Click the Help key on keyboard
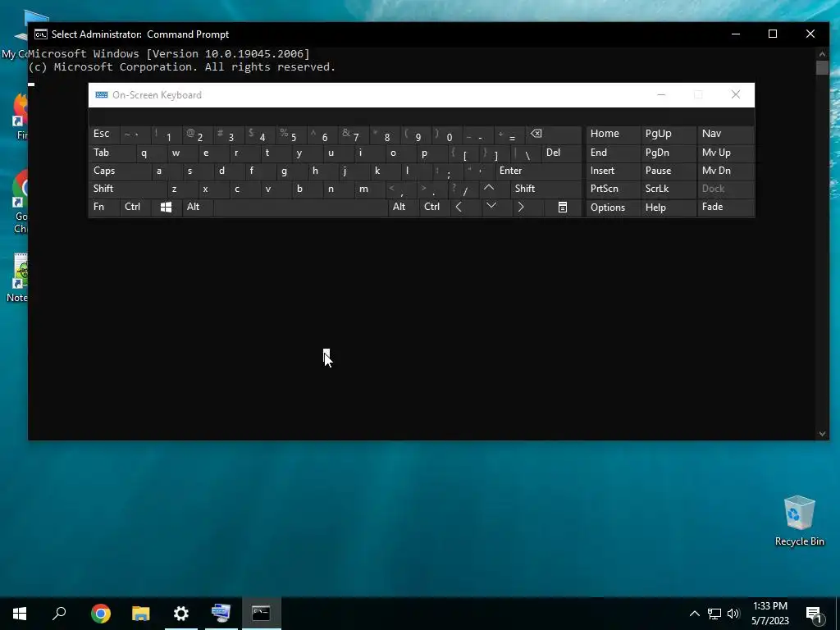 point(668,208)
